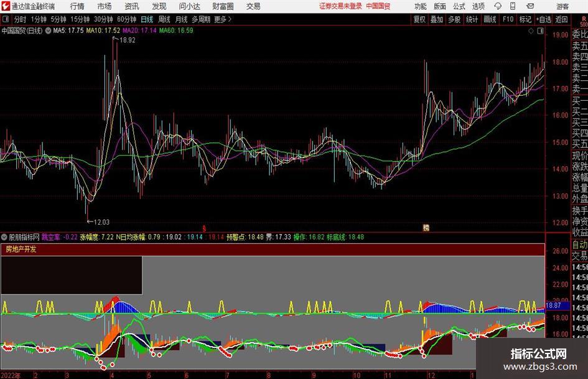Open the 交易 menu
588x379 pixels.
coord(253,6)
